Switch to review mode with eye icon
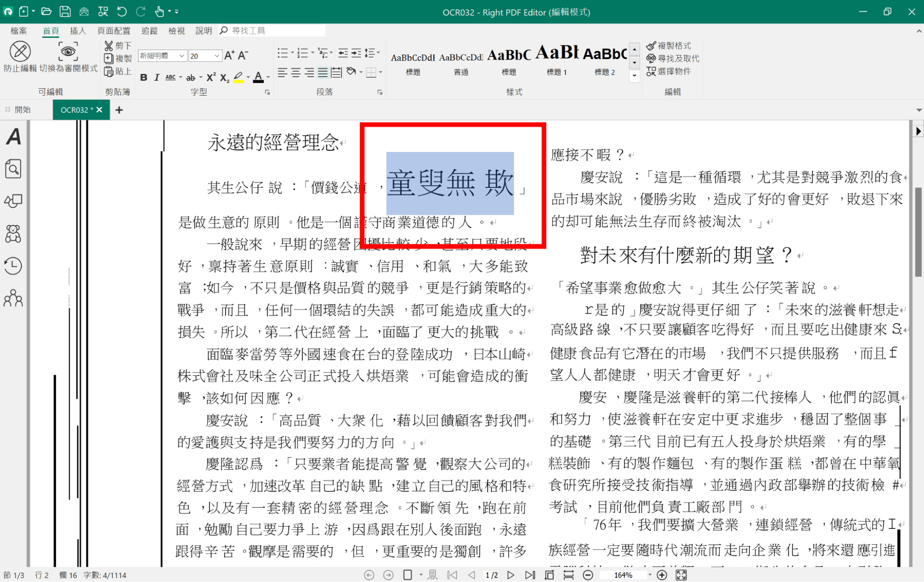The image size is (924, 582). [x=68, y=52]
